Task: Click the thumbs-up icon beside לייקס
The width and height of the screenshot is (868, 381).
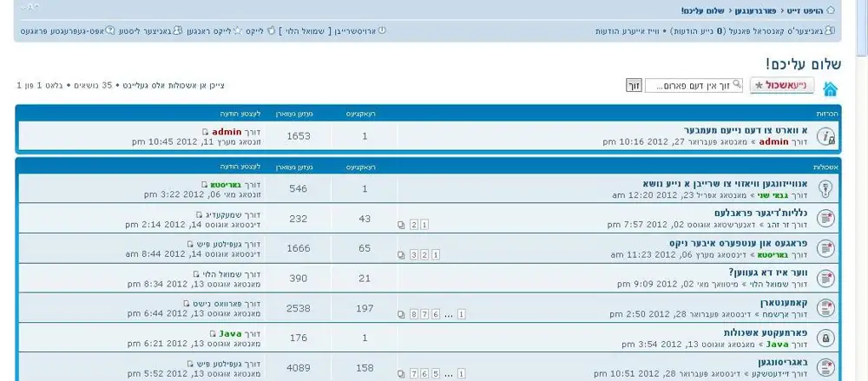Action: tap(271, 30)
